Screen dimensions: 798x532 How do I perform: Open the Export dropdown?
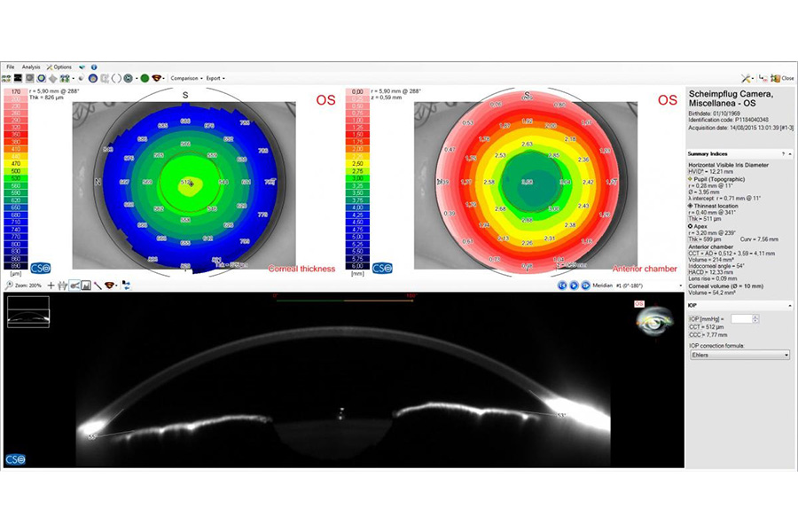tap(215, 78)
